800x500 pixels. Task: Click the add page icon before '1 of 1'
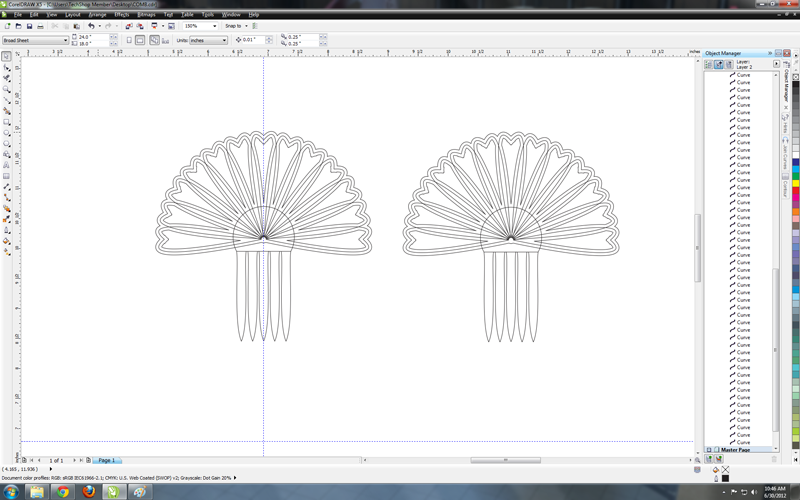coord(24,460)
